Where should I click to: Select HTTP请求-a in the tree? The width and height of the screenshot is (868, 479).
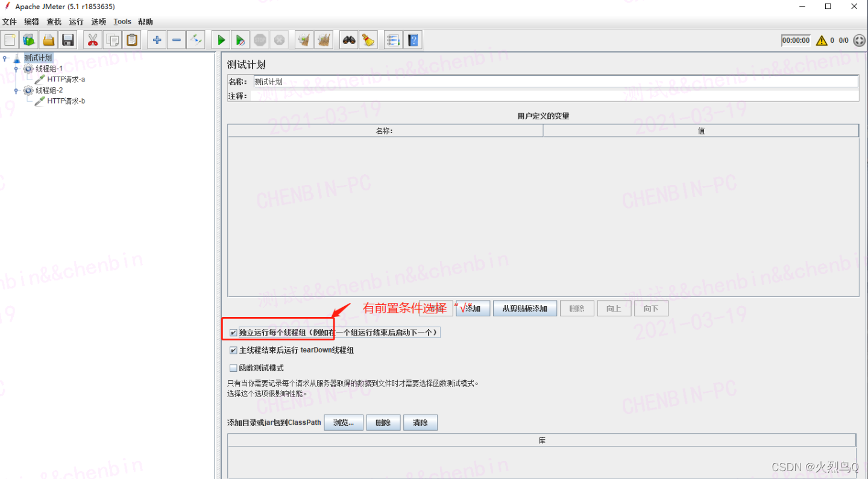click(66, 80)
